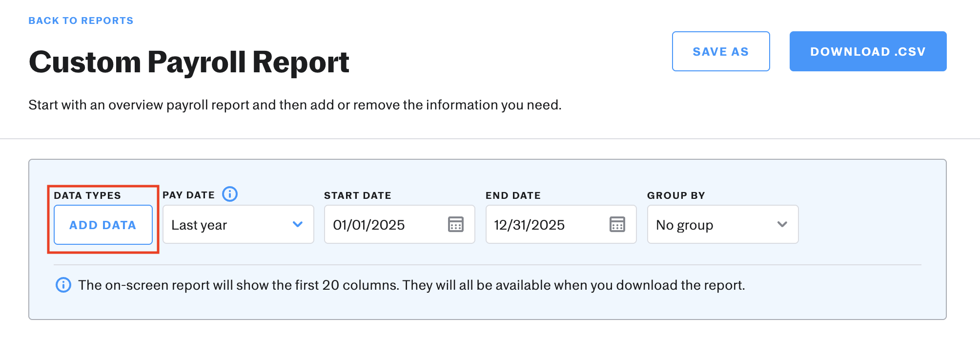This screenshot has height=342, width=980.
Task: Focus the End Date field showing 12/31/2025
Action: point(542,225)
